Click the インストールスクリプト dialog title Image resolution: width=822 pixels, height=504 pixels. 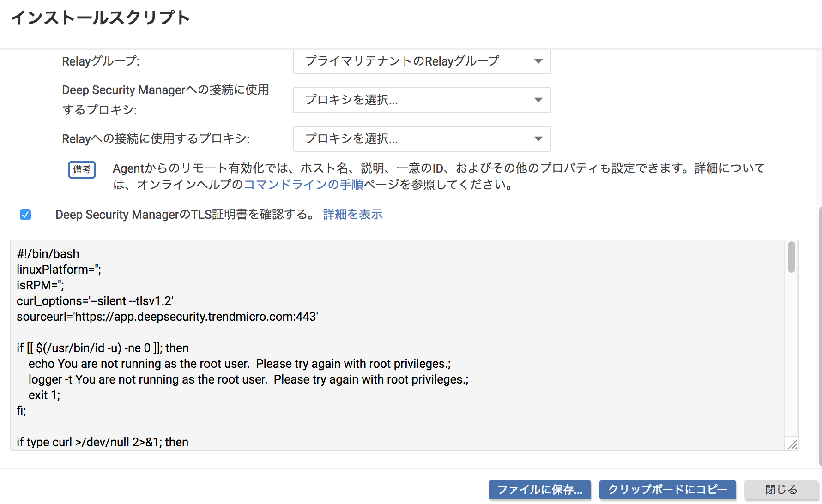(x=100, y=18)
